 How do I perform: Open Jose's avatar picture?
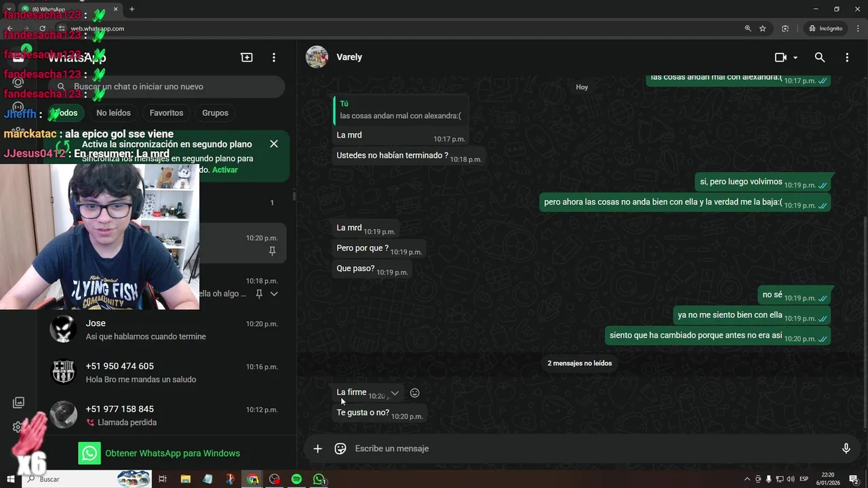coord(64,329)
